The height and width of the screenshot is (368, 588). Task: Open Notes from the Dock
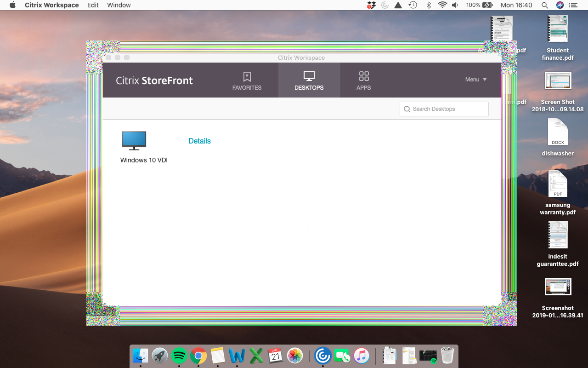point(218,356)
